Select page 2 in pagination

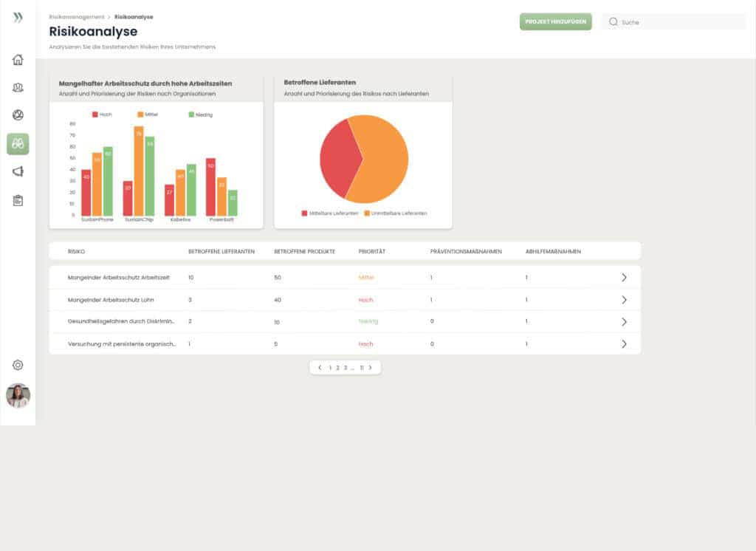tap(337, 368)
